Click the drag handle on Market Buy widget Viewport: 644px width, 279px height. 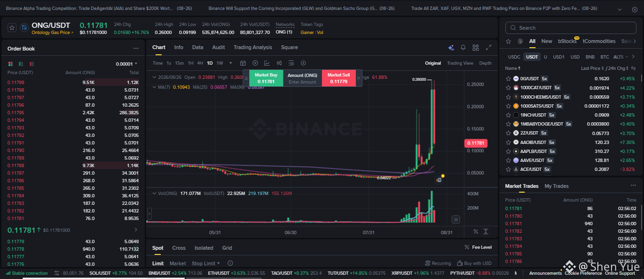(246, 78)
